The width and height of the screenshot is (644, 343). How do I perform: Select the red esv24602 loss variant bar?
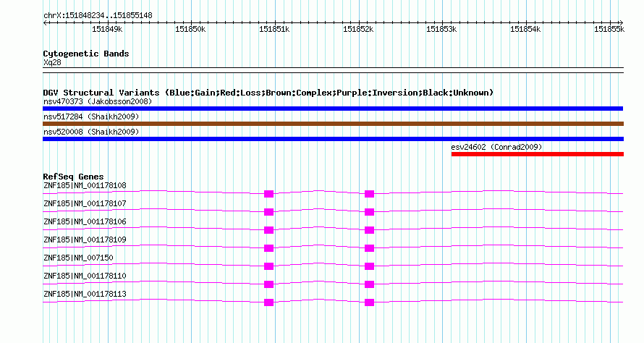537,154
